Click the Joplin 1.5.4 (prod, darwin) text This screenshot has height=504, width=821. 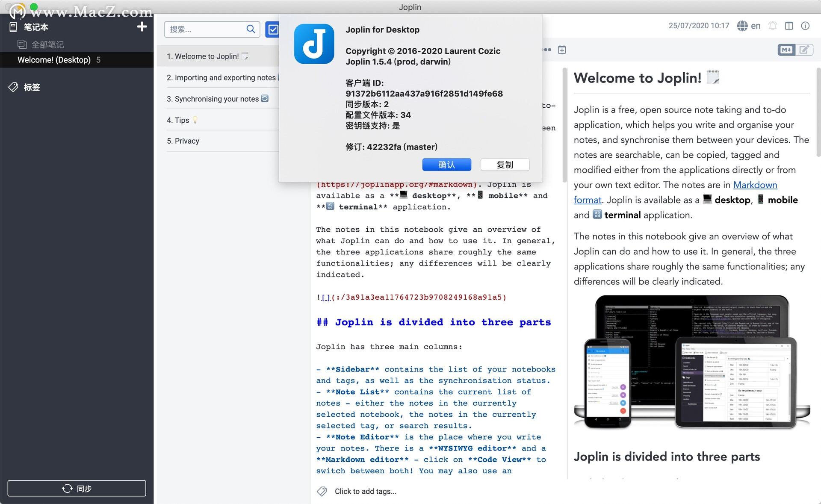398,62
